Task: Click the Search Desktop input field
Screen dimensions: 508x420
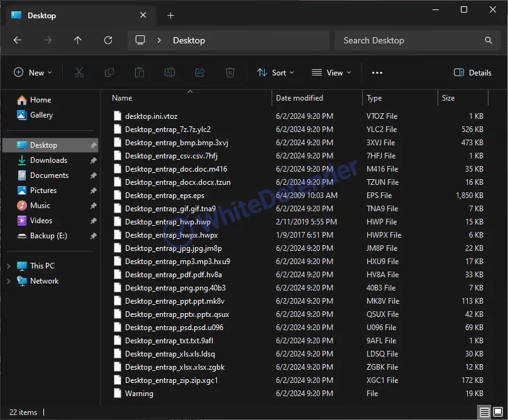Action: point(409,40)
